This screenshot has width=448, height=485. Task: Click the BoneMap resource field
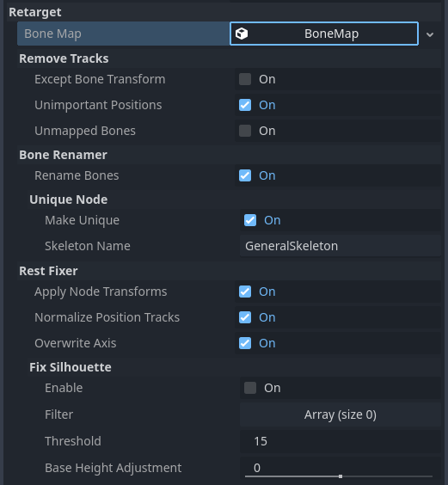pyautogui.click(x=324, y=34)
